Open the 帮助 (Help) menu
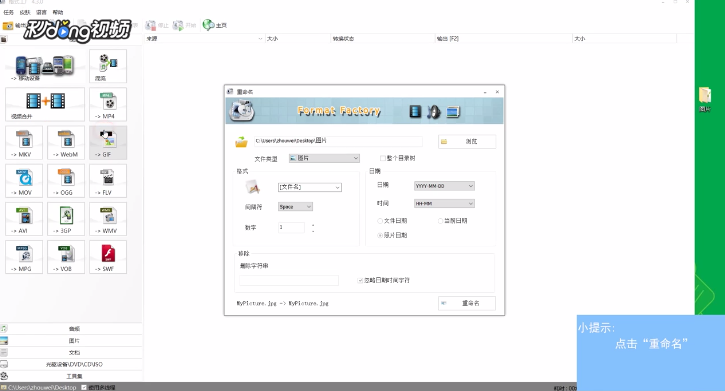Screen dimensions: 725x391 click(x=58, y=12)
